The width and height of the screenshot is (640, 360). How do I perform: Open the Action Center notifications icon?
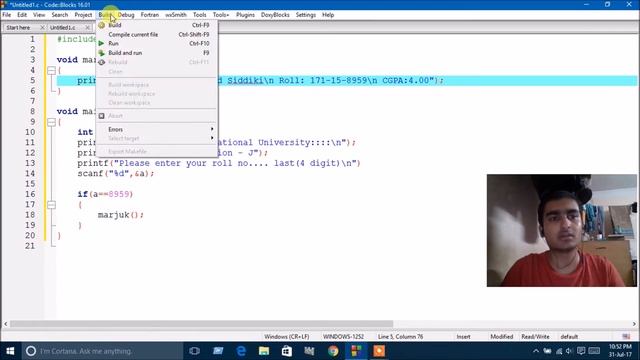581,351
